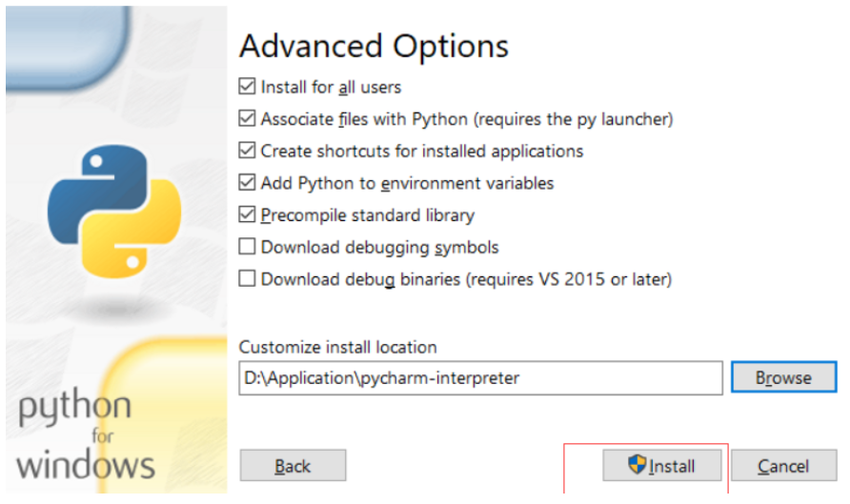Toggle Add Python to environment variables
Screen dimensions: 850x504
point(247,182)
